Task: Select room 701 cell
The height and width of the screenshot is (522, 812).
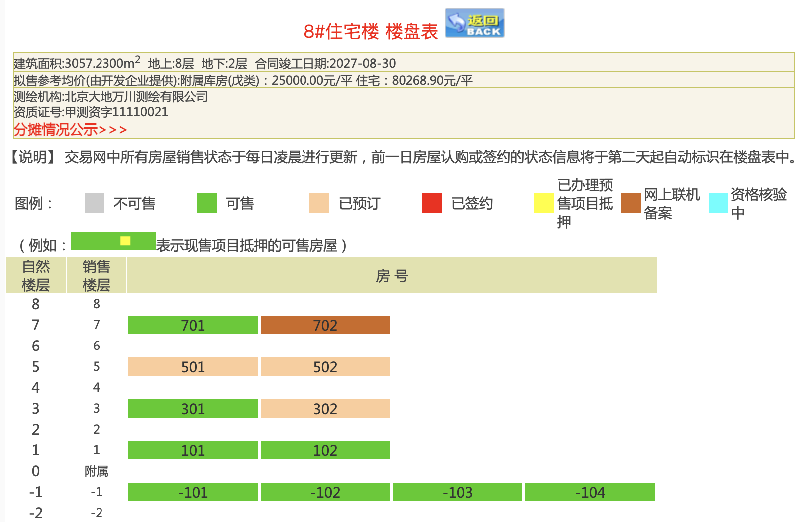Action: [193, 325]
